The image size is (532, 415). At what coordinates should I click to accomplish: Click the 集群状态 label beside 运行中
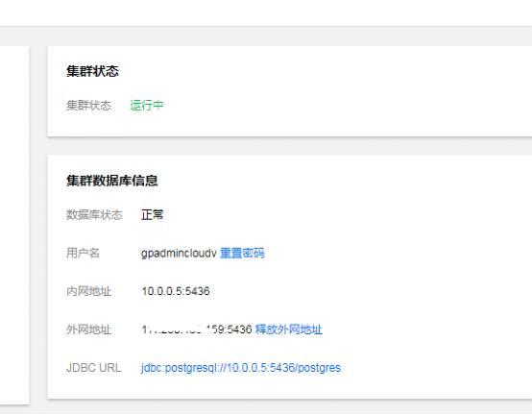click(x=89, y=106)
